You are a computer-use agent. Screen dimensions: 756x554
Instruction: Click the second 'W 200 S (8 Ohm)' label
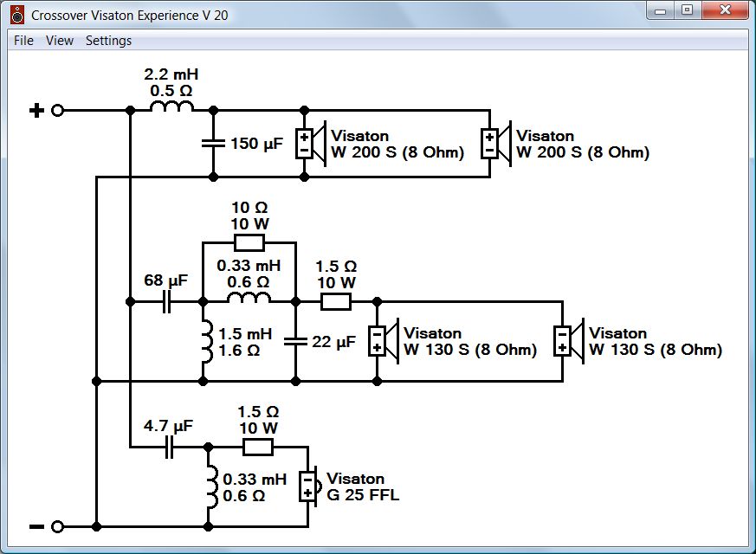pyautogui.click(x=583, y=152)
